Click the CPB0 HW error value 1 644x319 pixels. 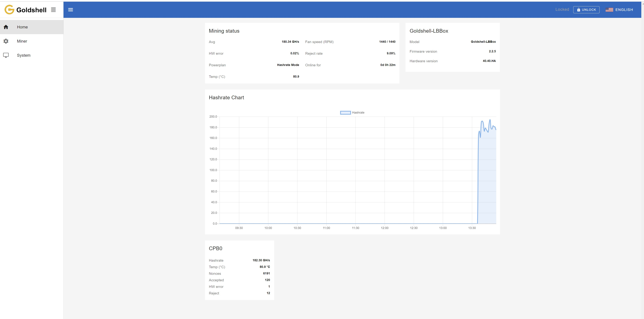(x=269, y=287)
